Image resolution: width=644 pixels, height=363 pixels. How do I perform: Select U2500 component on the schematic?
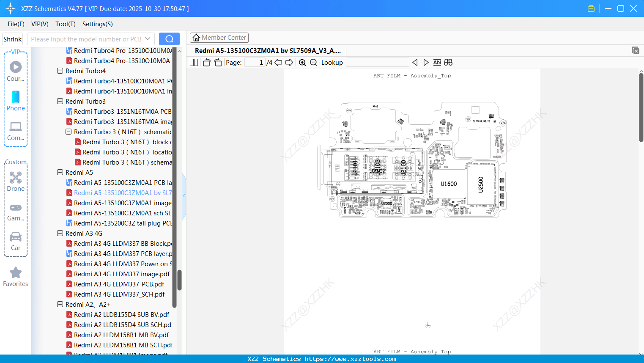(481, 185)
